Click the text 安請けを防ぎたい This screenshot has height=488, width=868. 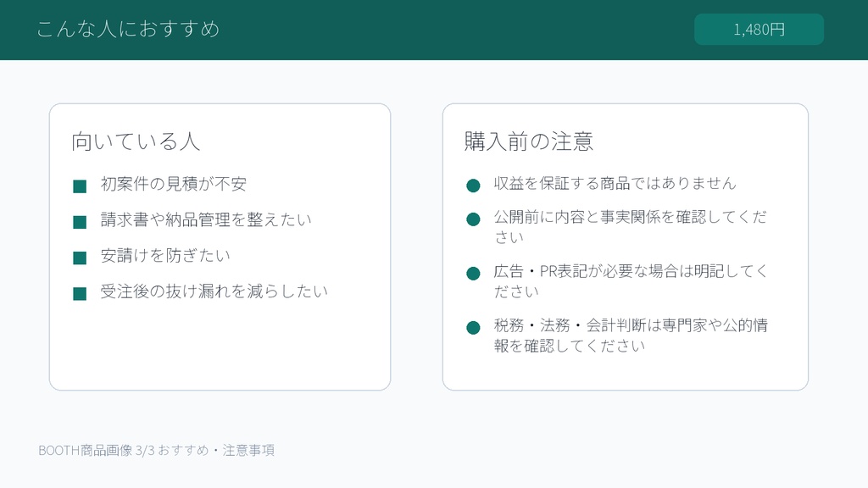pos(165,256)
